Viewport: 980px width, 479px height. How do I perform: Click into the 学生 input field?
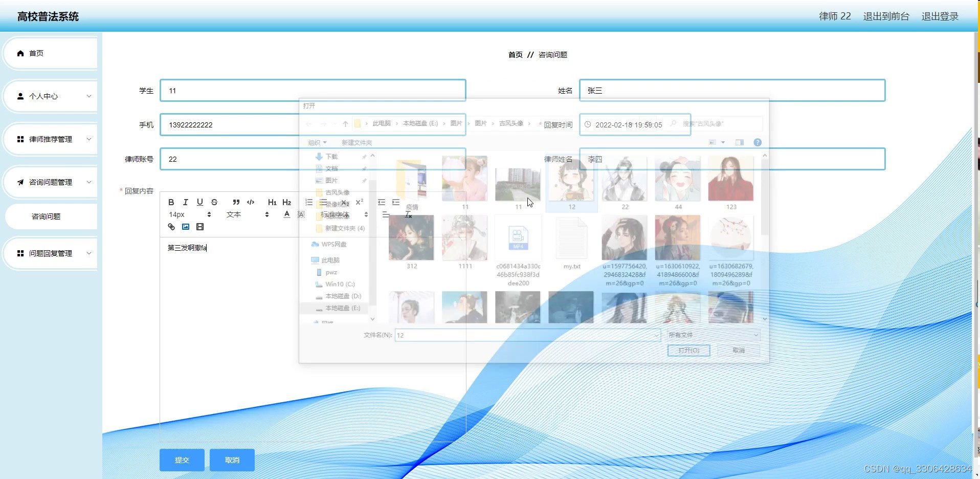point(313,91)
